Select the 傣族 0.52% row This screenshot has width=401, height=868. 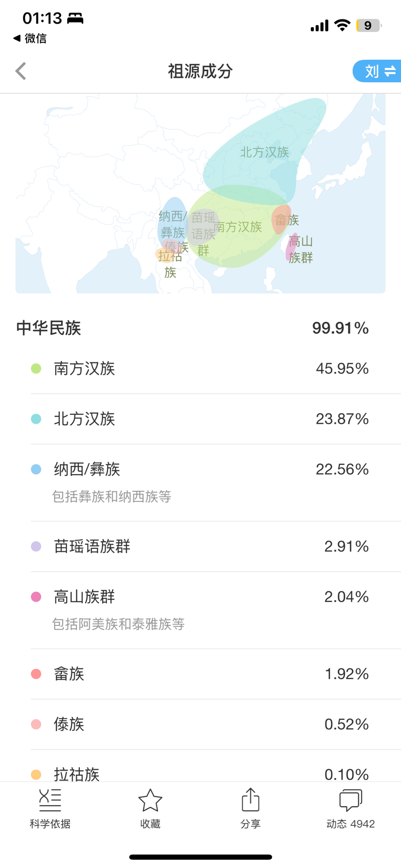coord(200,724)
